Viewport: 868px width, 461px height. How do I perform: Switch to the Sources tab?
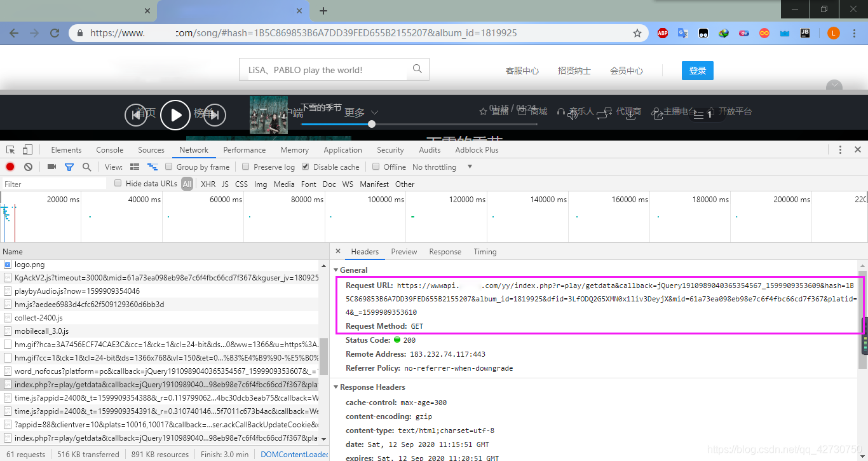click(151, 150)
